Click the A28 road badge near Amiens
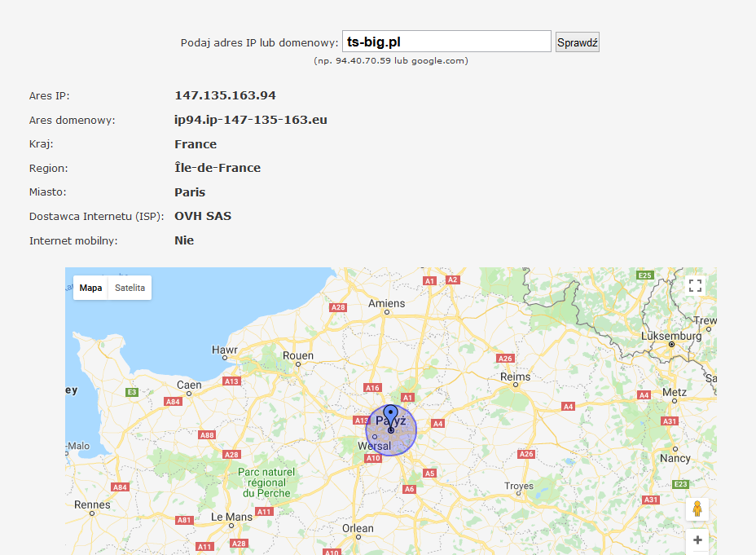 pyautogui.click(x=338, y=307)
